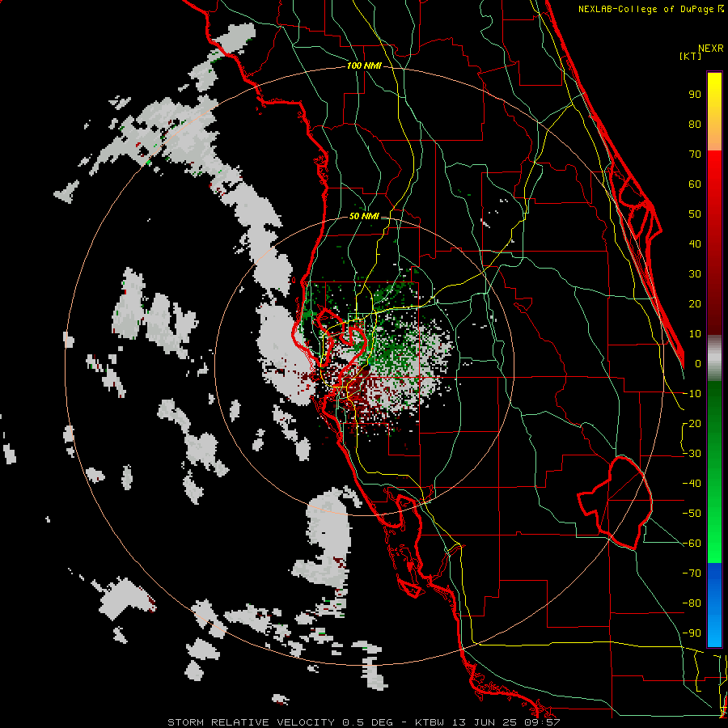The height and width of the screenshot is (728, 728).
Task: Click the KT units label above color scale
Action: (691, 56)
